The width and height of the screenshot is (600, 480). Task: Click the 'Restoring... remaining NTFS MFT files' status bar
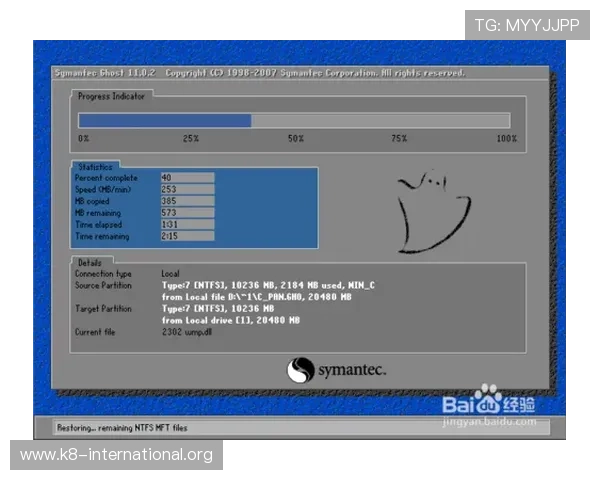click(302, 428)
